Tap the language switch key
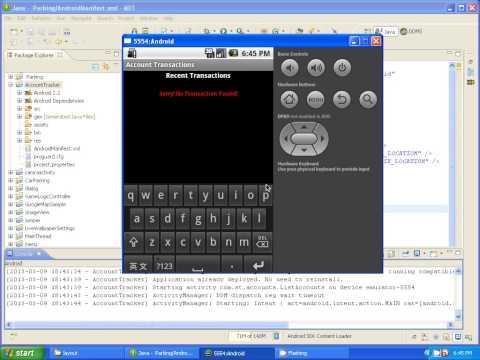Image resolution: width=480 pixels, height=360 pixels. tap(138, 265)
